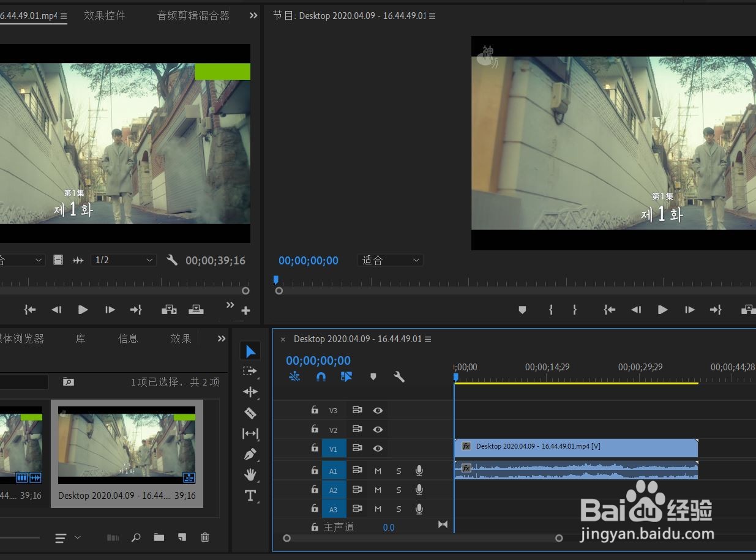Mark In in program monitor

click(551, 310)
